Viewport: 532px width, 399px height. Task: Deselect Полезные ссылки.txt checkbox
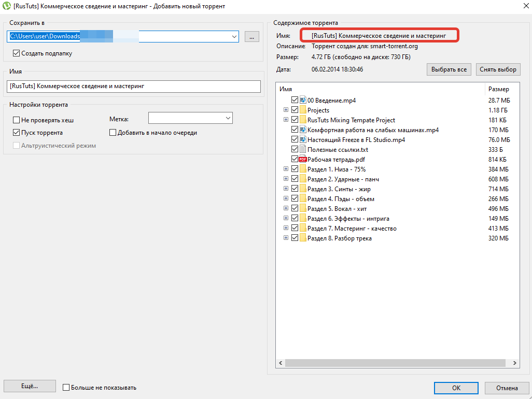[295, 149]
